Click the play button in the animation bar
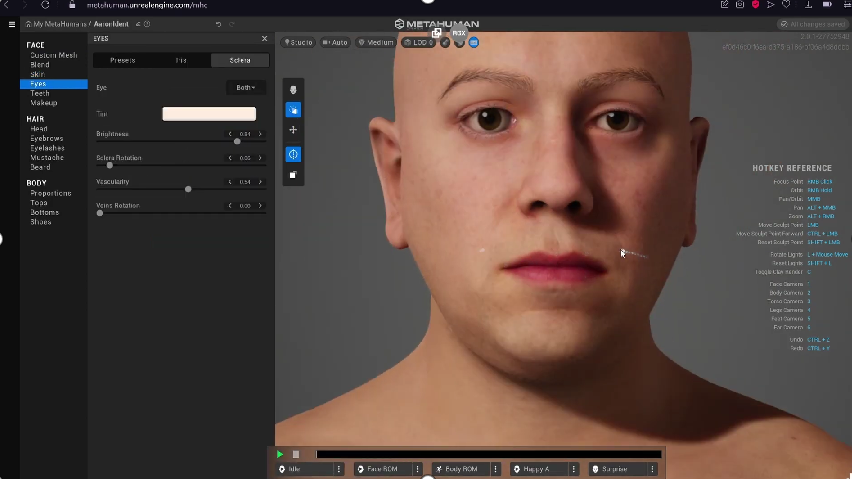 [x=280, y=454]
